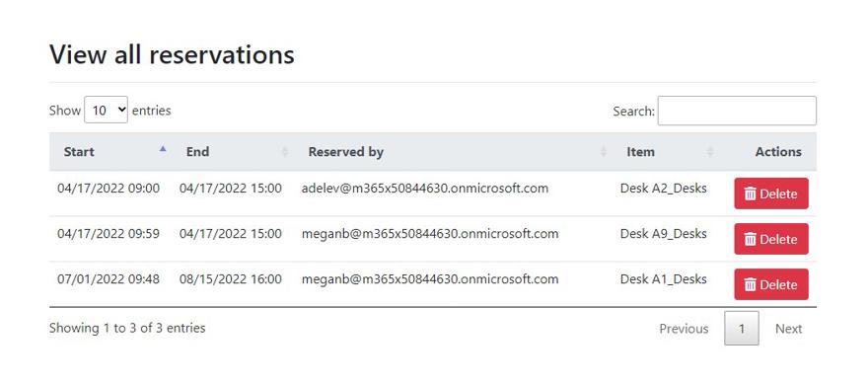Delete the 04/17/2022 09:00 reservation
This screenshot has width=868, height=386.
click(771, 193)
